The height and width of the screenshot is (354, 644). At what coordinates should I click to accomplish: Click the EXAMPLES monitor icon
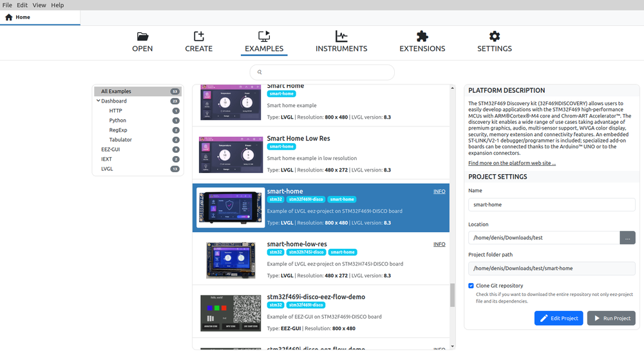pos(264,36)
